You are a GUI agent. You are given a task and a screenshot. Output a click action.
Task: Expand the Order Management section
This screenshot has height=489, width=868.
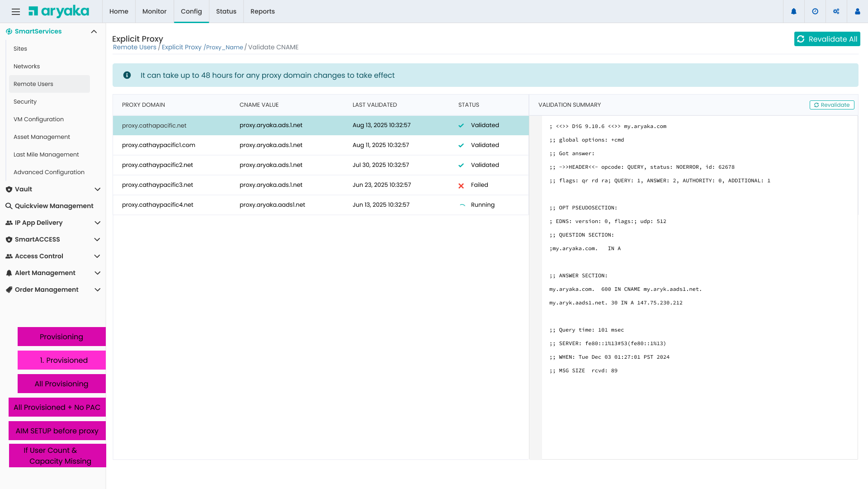click(98, 290)
